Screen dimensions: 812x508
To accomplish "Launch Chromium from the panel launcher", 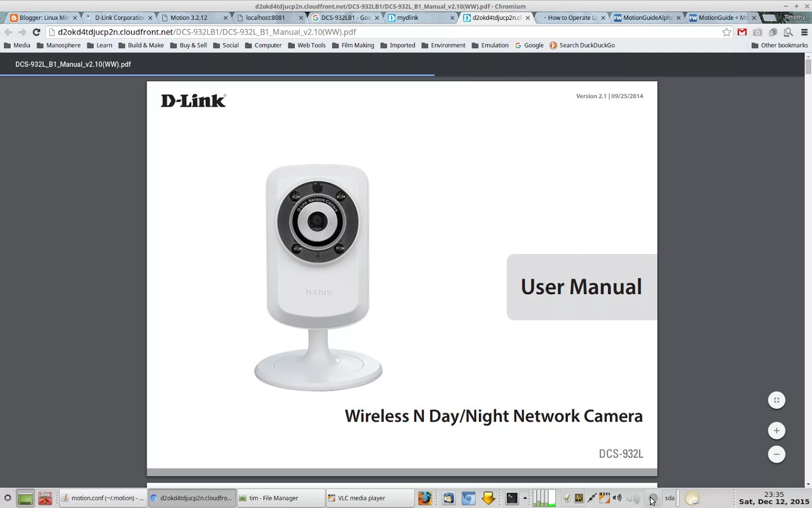I will pos(468,498).
